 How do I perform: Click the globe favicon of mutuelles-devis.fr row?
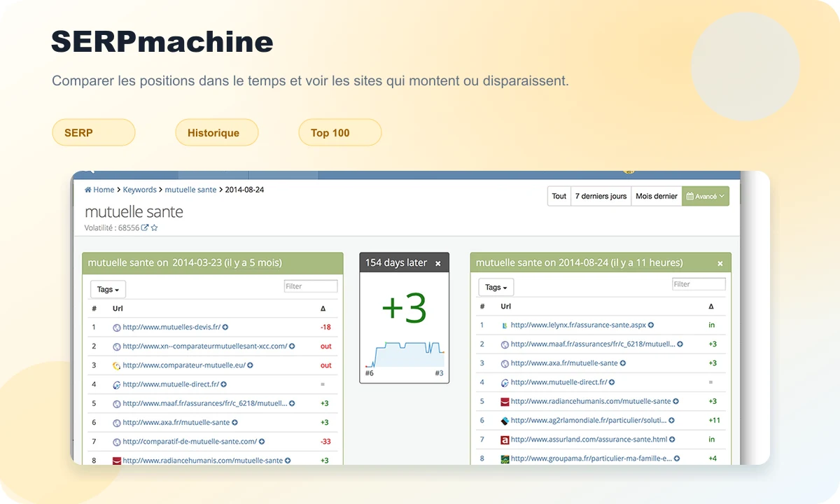click(x=117, y=327)
